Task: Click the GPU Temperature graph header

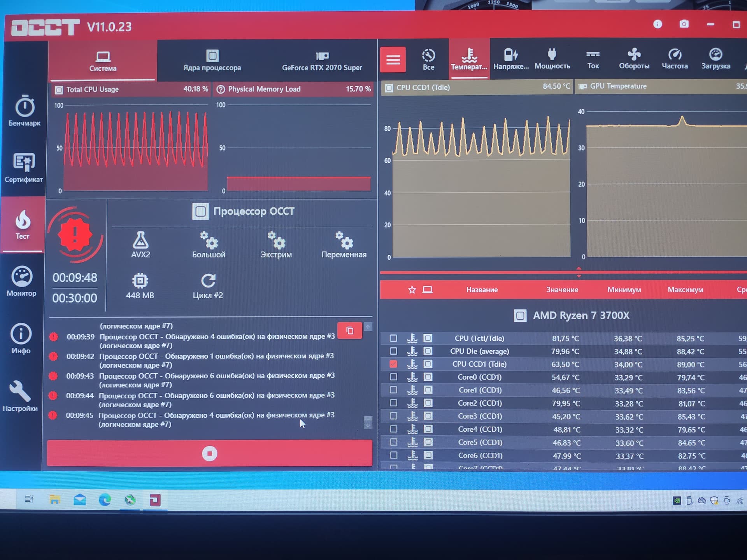Action: (x=661, y=86)
